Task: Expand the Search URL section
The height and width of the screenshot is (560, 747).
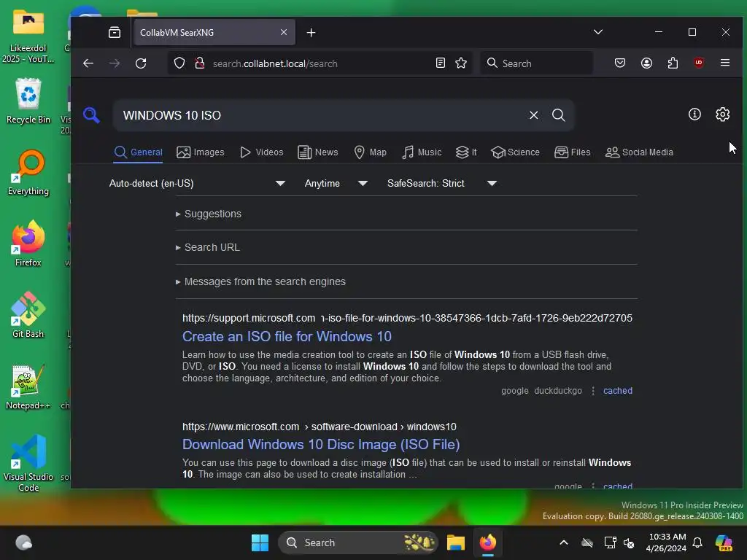Action: pos(207,248)
